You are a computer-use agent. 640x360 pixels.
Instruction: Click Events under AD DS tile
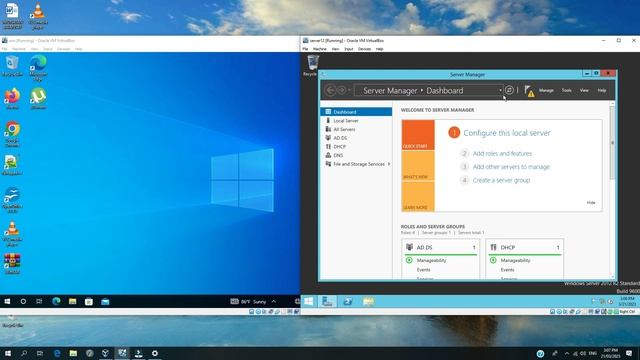pos(423,270)
